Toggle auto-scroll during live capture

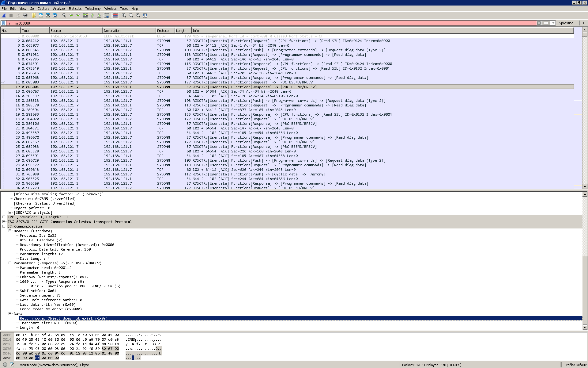(x=107, y=15)
